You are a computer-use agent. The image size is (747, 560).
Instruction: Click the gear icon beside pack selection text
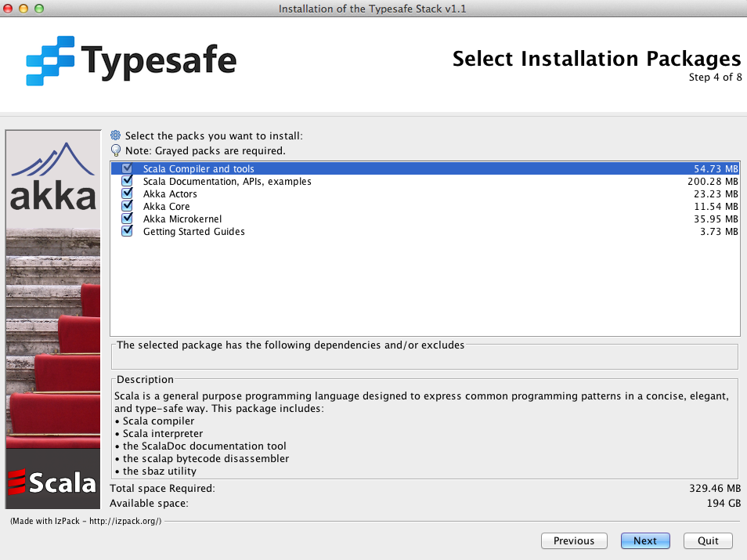116,135
